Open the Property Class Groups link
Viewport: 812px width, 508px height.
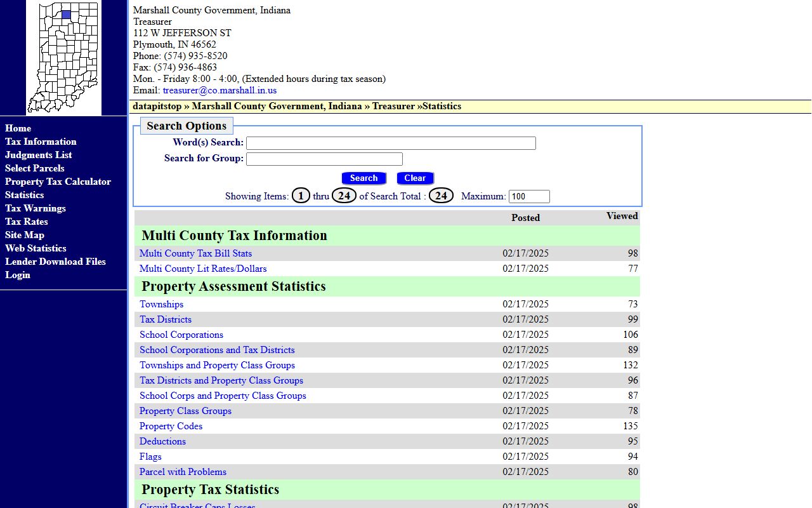pyautogui.click(x=185, y=411)
